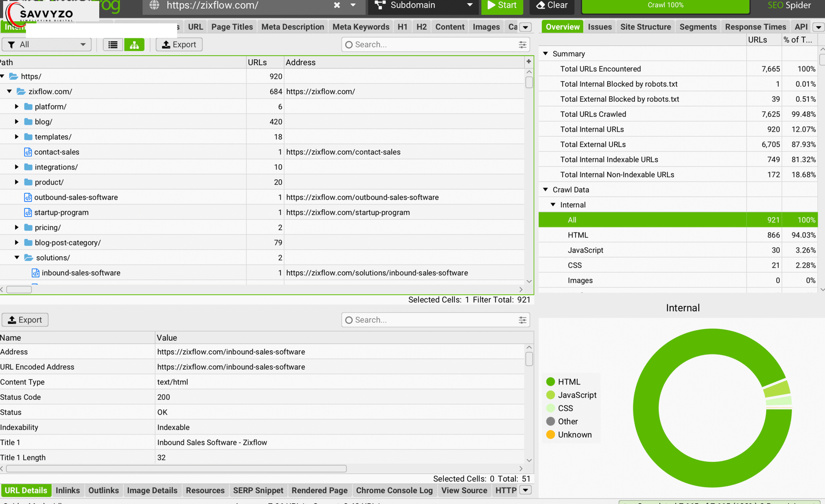Click the startup-program page icon
The height and width of the screenshot is (504, 825).
tap(28, 212)
